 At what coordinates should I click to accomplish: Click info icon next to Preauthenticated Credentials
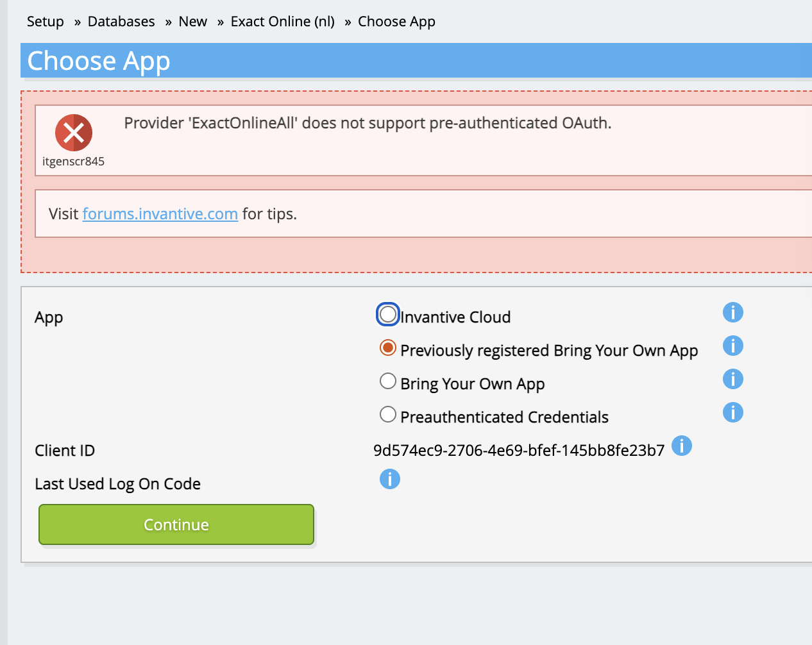point(732,412)
